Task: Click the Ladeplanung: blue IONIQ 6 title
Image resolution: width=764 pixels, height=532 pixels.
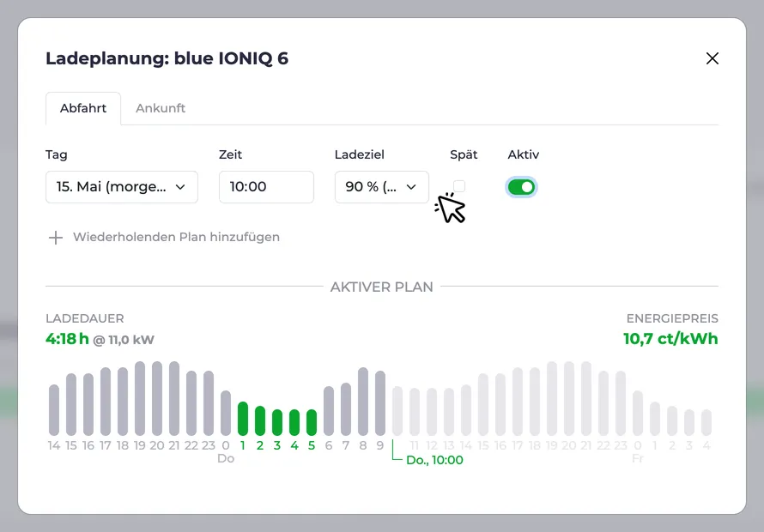Action: click(167, 58)
